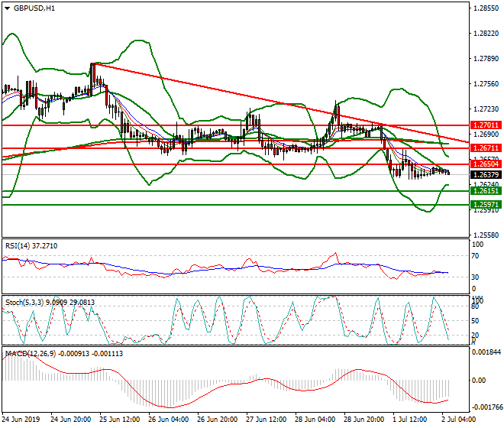Viewport: 504px width, 428px height.
Task: Select the 1.25971 green support price label
Action: [x=486, y=204]
